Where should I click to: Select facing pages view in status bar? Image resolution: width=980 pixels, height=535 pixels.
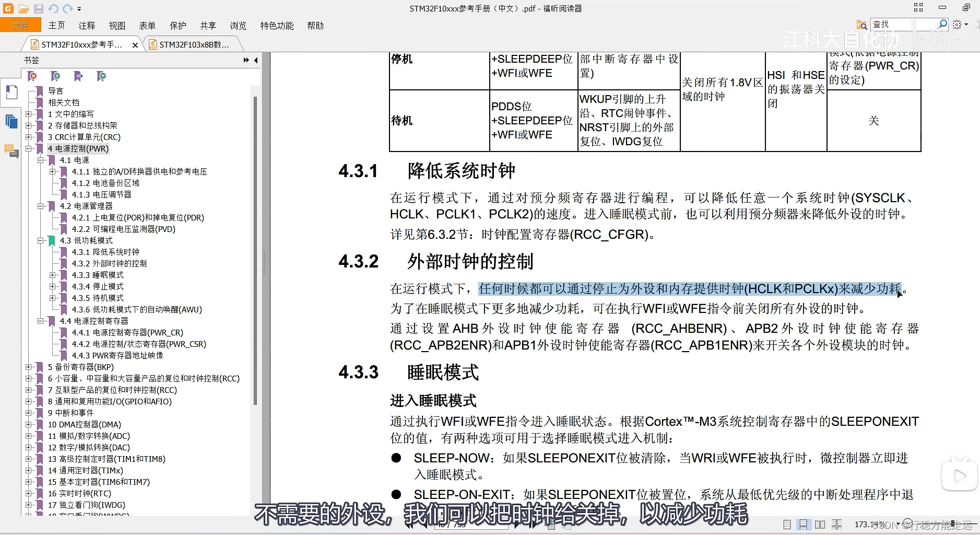[820, 525]
